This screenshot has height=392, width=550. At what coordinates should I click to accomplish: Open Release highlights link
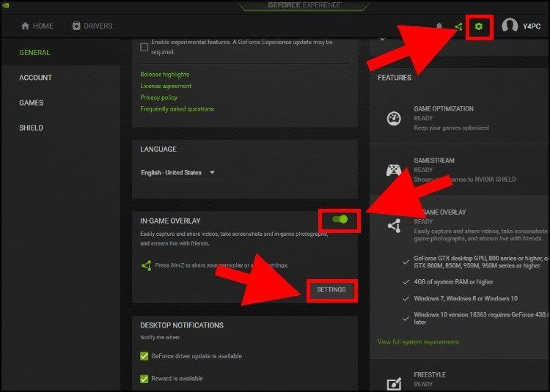[x=164, y=75]
